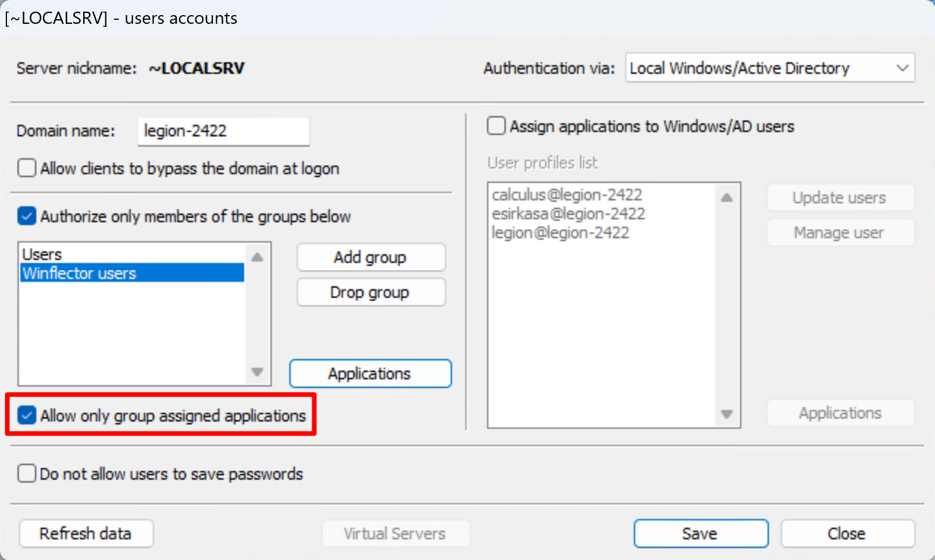Uncheck Authorize only members of groups below
This screenshot has height=560, width=935.
tap(27, 216)
